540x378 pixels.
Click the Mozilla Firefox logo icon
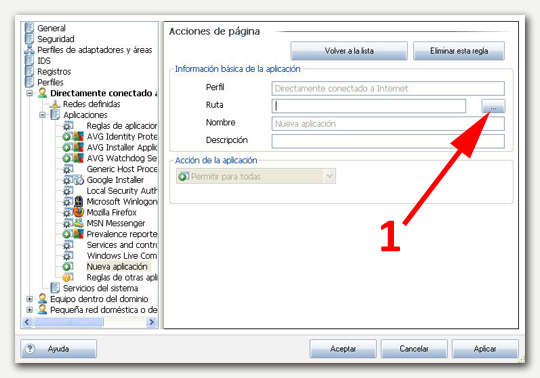pos(79,212)
